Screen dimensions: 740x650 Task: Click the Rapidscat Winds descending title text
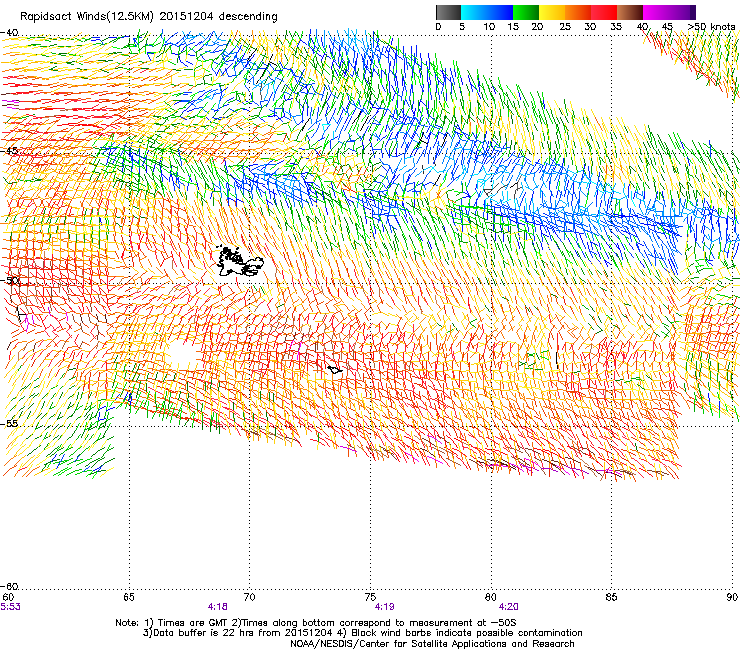pyautogui.click(x=149, y=16)
